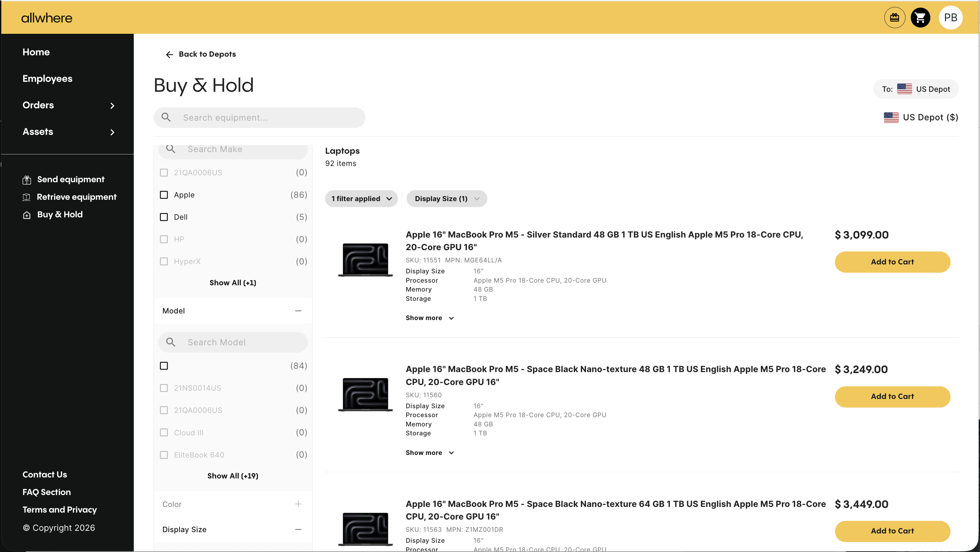Click the Search Make magnifier icon
This screenshot has width=980, height=552.
[x=171, y=149]
